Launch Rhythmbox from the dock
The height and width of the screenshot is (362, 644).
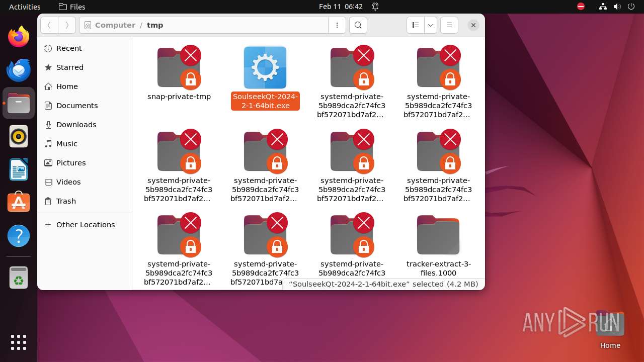click(x=19, y=136)
